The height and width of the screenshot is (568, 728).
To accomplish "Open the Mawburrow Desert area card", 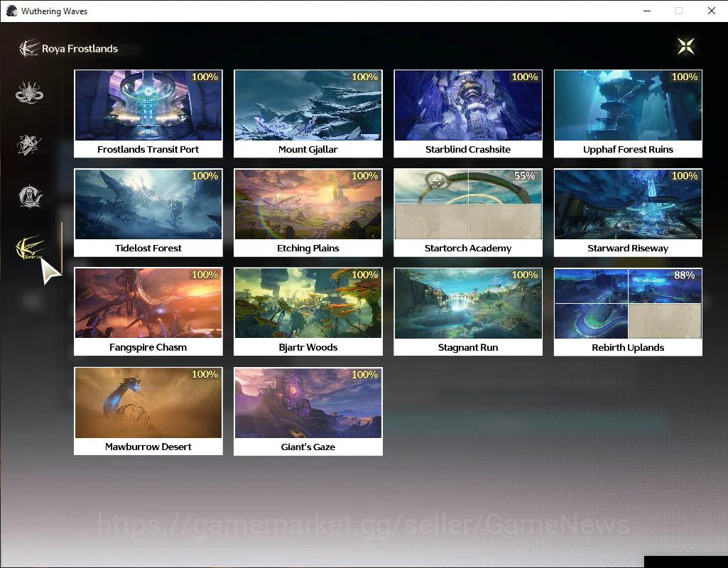I will 148,411.
